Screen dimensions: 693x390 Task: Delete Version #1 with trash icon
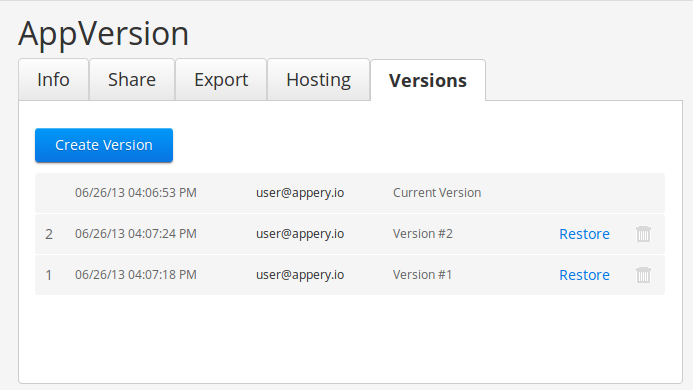[643, 275]
